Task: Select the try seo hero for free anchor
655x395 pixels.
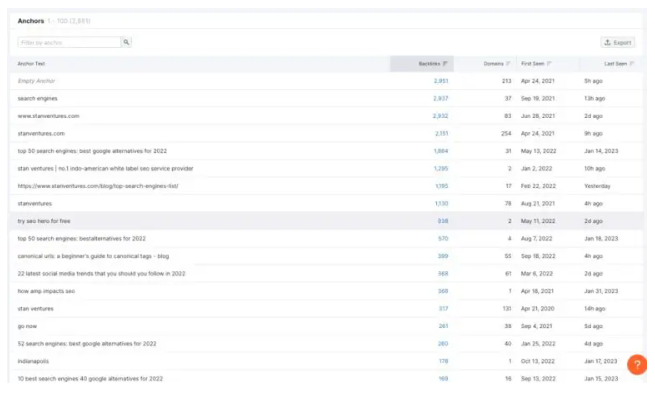Action: 44,221
